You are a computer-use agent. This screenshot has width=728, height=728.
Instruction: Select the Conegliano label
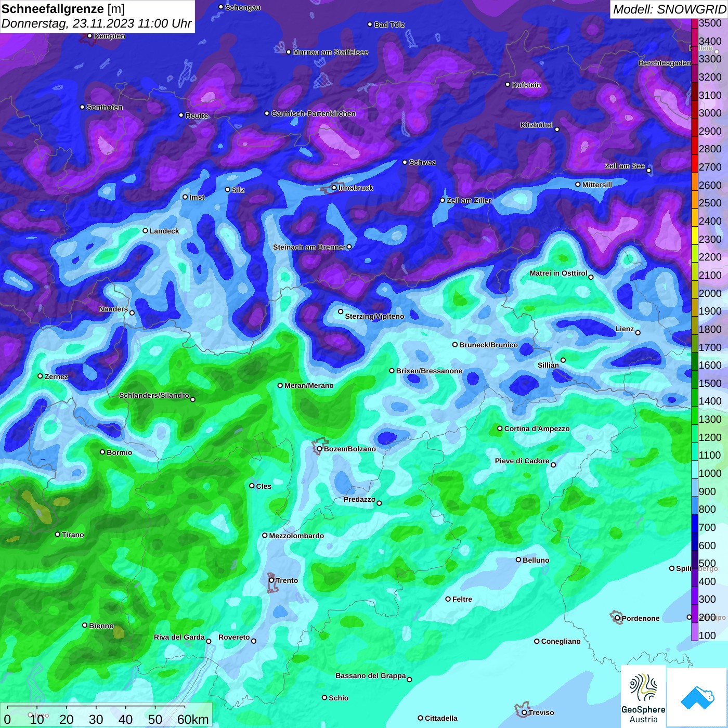(x=561, y=641)
